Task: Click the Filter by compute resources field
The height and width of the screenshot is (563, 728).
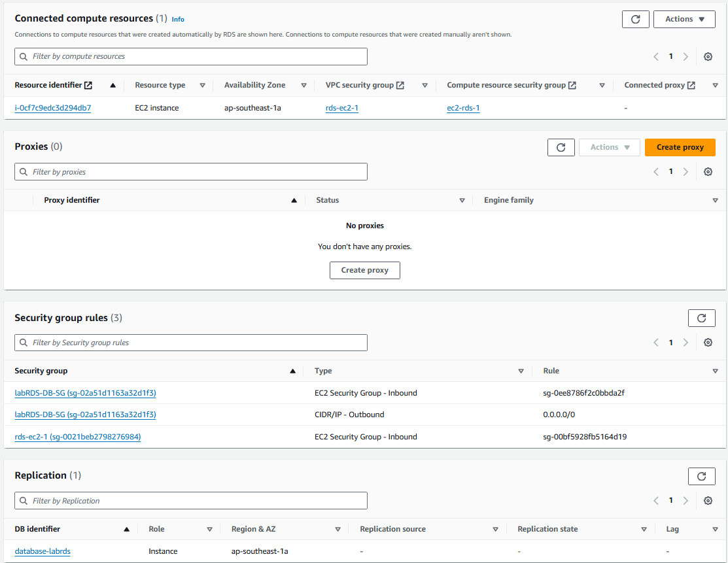Action: tap(191, 57)
